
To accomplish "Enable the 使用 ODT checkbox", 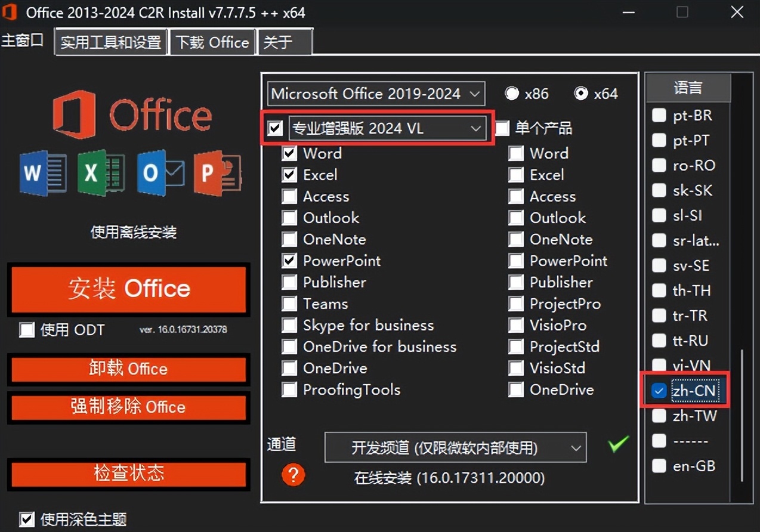I will coord(26,330).
